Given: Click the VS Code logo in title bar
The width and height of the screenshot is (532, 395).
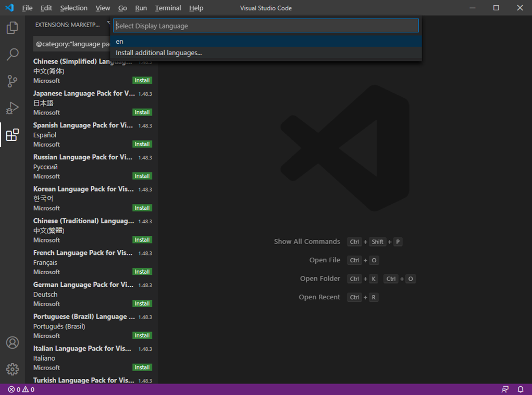Looking at the screenshot, I should [9, 8].
